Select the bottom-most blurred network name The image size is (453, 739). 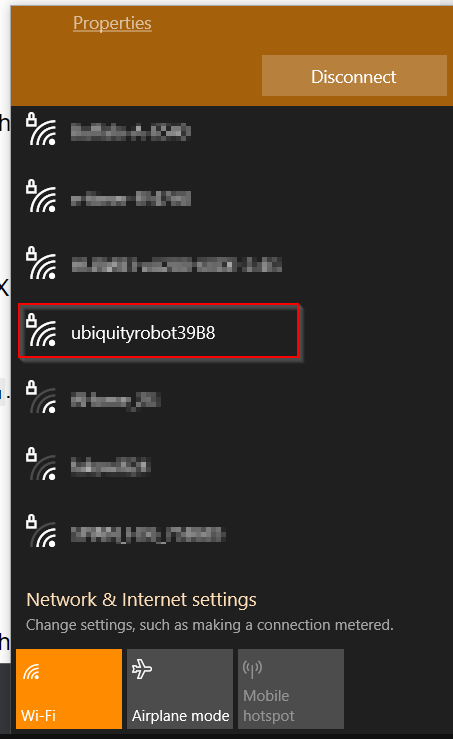coord(148,534)
